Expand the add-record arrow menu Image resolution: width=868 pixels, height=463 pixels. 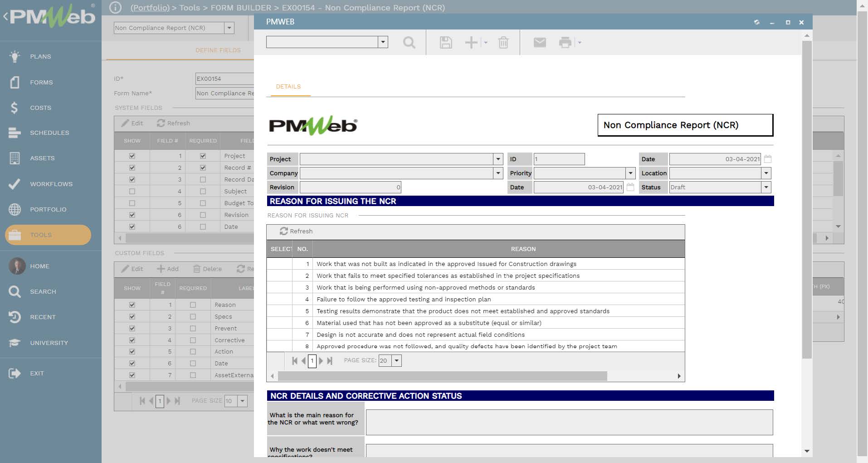[x=486, y=43]
